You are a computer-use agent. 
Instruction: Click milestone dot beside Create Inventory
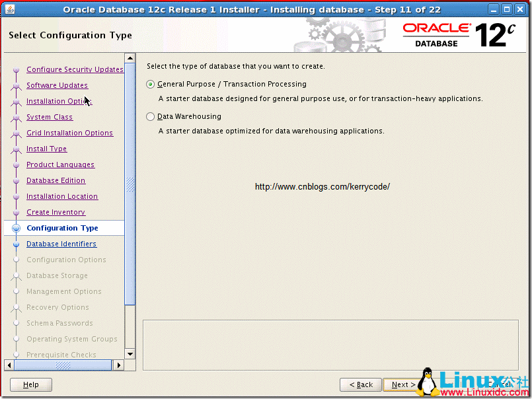17,212
